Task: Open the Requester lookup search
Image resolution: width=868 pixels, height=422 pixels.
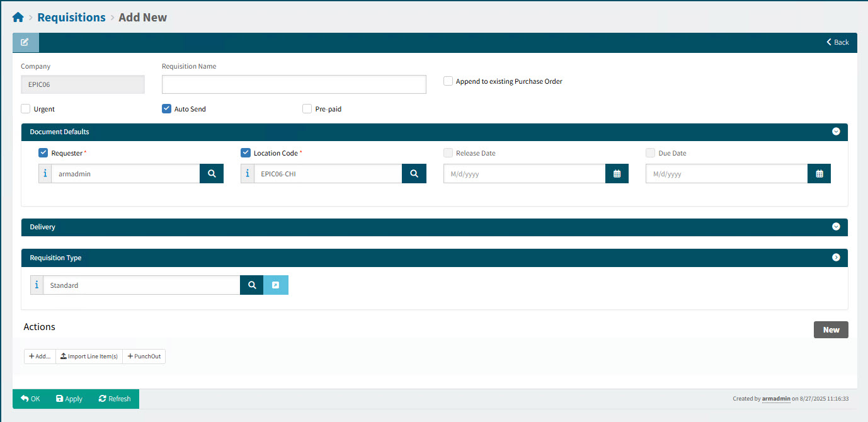Action: point(213,173)
